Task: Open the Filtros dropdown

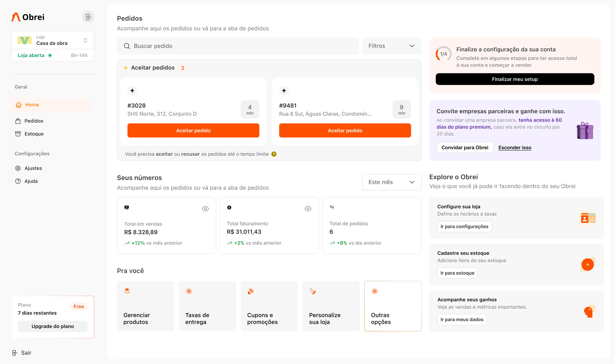Action: click(392, 46)
